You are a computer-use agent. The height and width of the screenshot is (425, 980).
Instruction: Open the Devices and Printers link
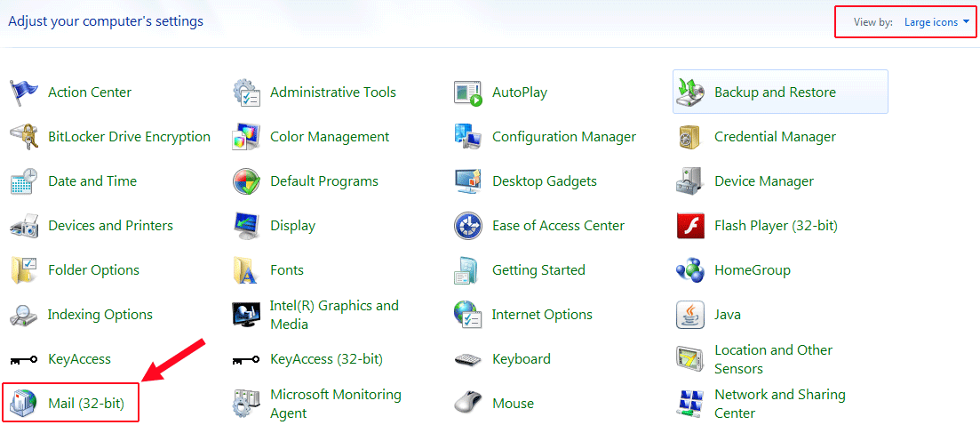(111, 226)
